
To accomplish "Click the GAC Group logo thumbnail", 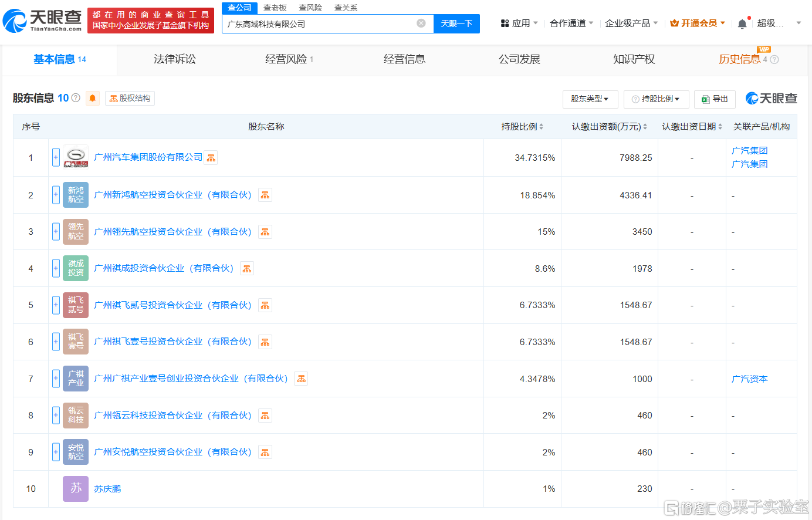I will 76,157.
